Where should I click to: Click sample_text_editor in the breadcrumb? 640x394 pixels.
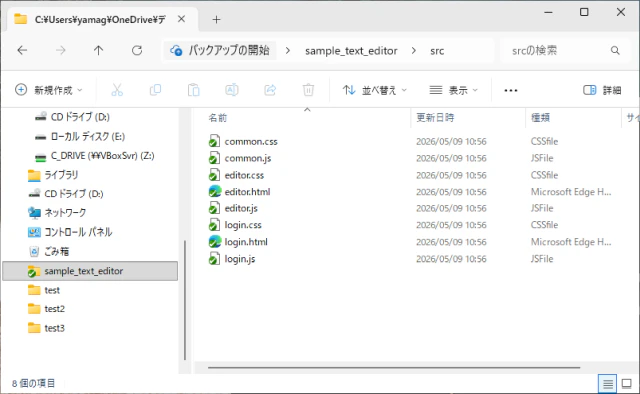coord(351,51)
